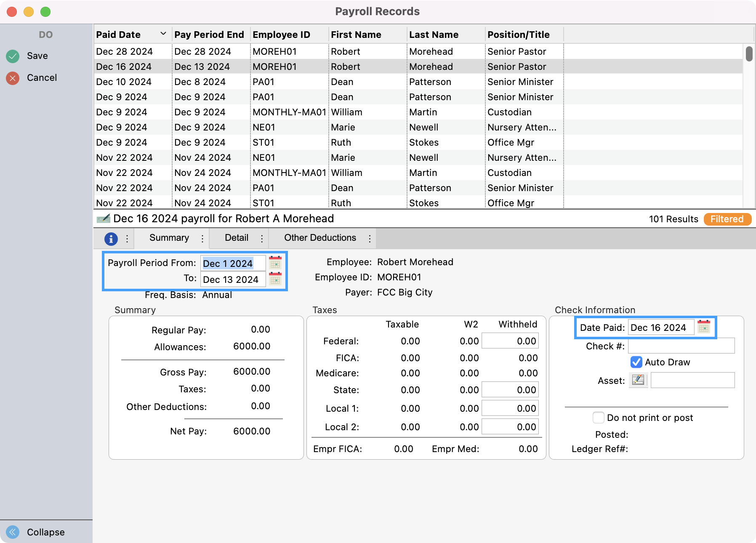Open the Detail tab options menu dots

click(x=262, y=239)
